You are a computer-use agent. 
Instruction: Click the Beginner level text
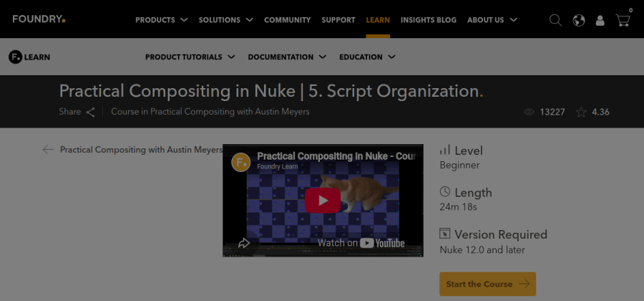[459, 166]
